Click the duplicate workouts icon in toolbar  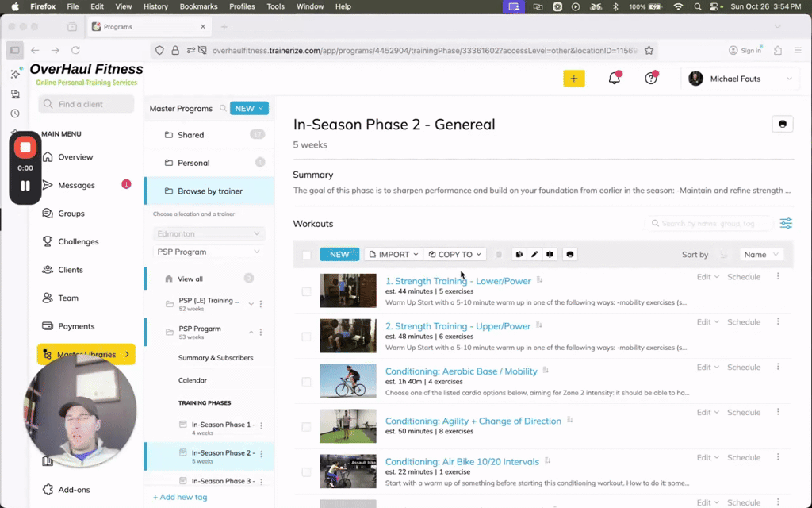(x=519, y=255)
